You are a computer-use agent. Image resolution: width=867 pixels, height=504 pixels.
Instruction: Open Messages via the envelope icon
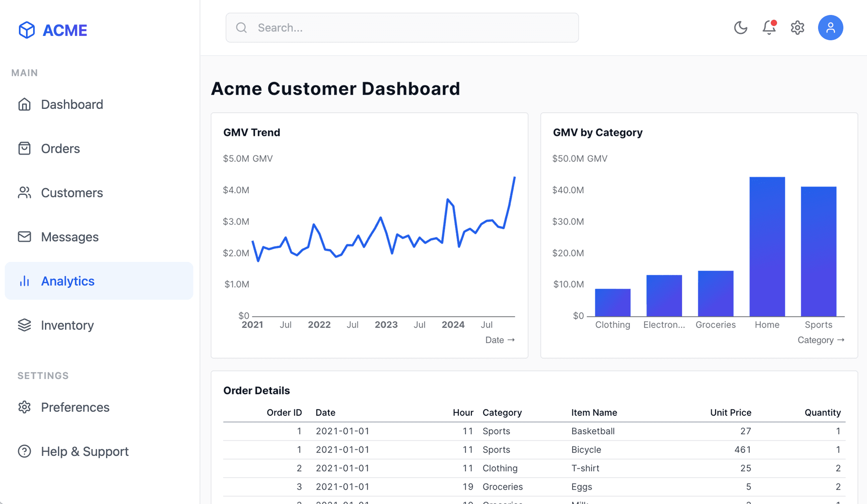click(x=24, y=237)
